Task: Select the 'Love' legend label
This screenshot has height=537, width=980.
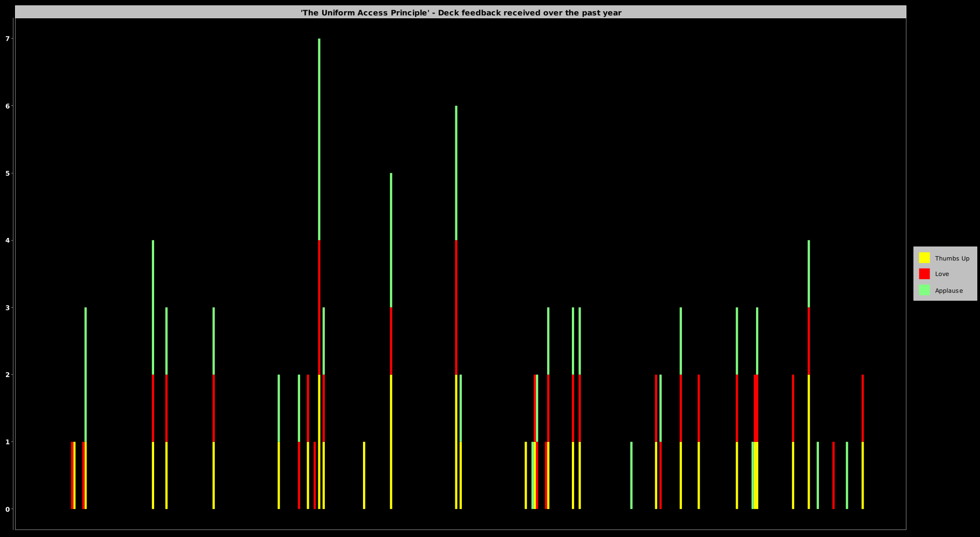Action: [x=942, y=274]
